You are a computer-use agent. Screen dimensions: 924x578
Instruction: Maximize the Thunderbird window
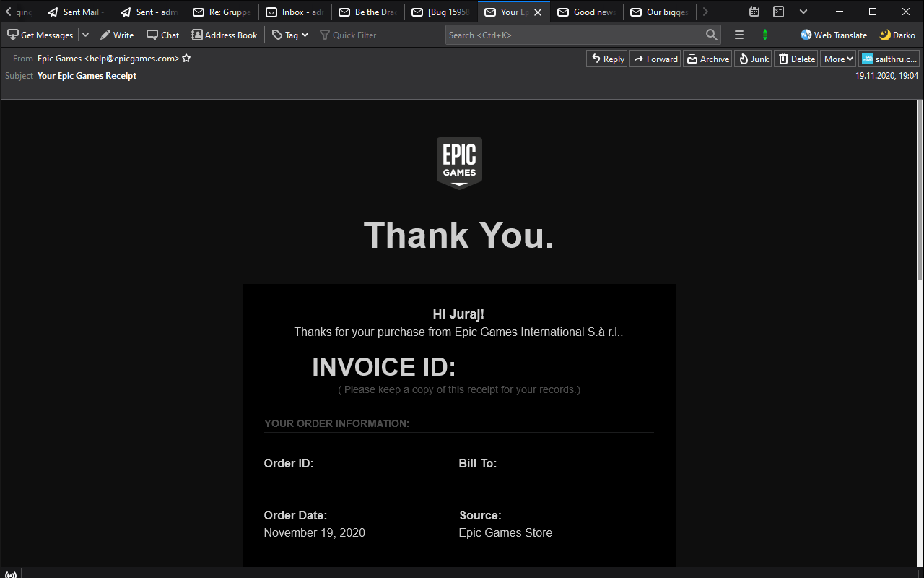[x=873, y=12]
